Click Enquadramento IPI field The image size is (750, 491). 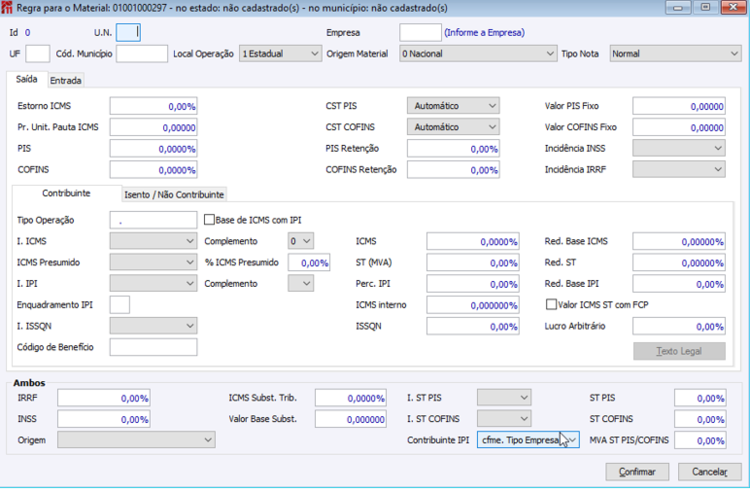pyautogui.click(x=120, y=305)
